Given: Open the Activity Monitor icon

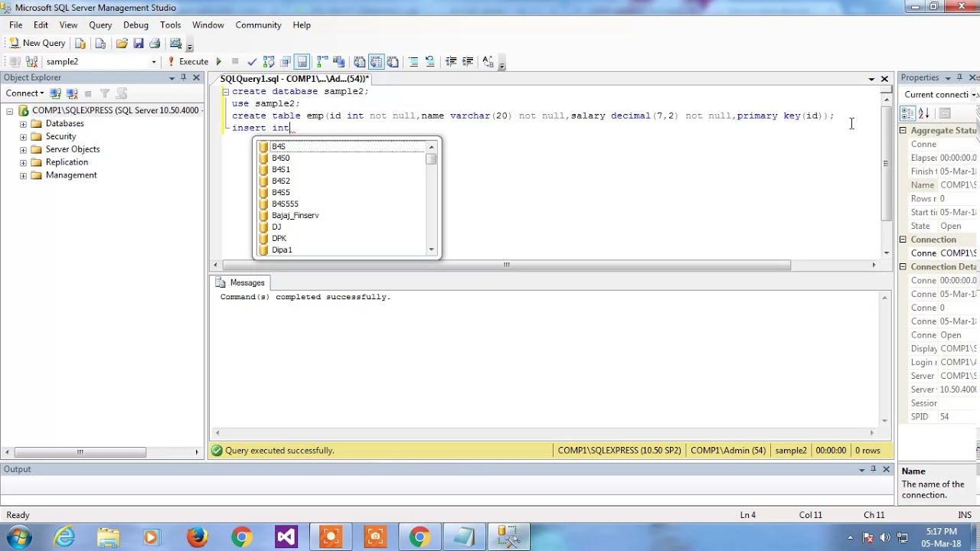Looking at the screenshot, I should pyautogui.click(x=175, y=43).
